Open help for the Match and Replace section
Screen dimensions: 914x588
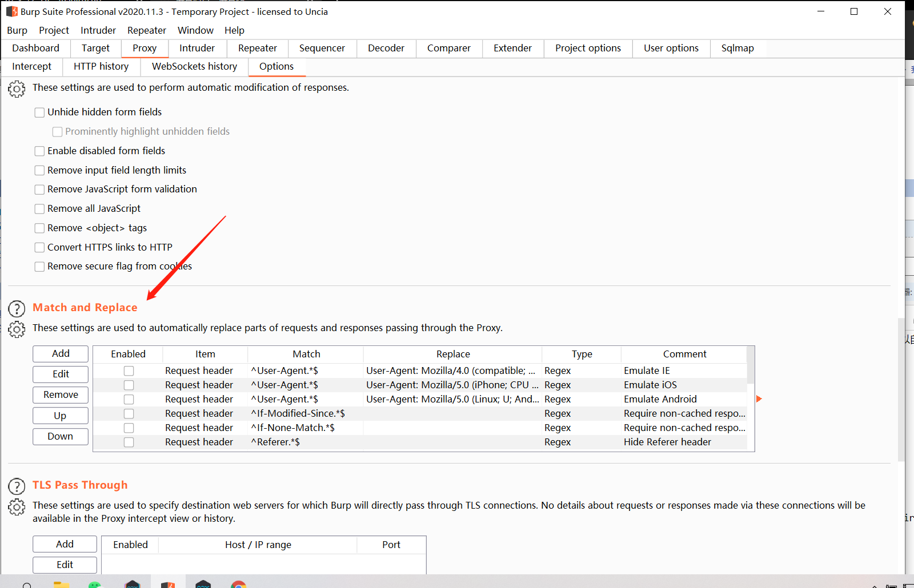pos(17,309)
